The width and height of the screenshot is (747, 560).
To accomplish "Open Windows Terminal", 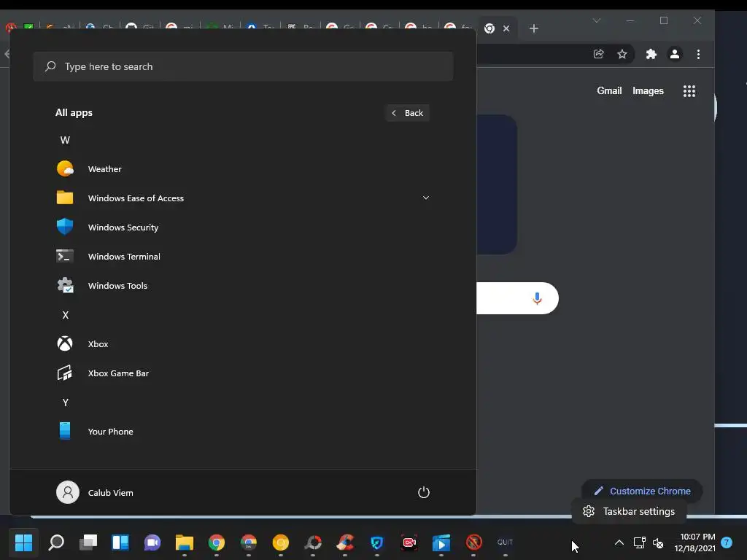I will pos(243,256).
